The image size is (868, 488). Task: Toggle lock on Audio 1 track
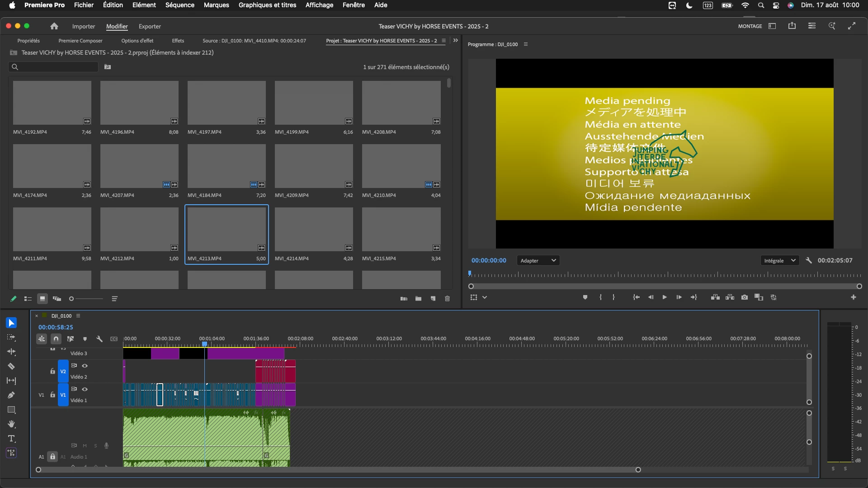click(x=52, y=457)
